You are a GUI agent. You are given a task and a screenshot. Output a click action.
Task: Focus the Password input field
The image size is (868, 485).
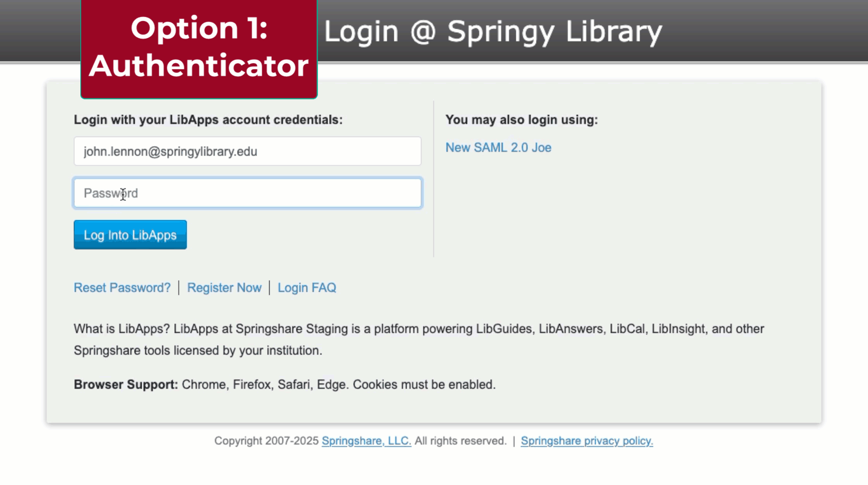click(x=247, y=193)
